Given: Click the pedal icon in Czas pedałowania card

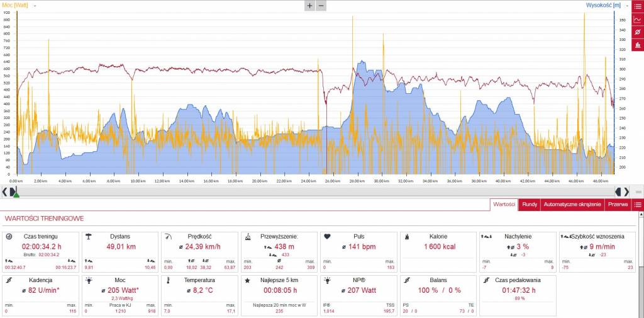Looking at the screenshot, I should pos(486,280).
